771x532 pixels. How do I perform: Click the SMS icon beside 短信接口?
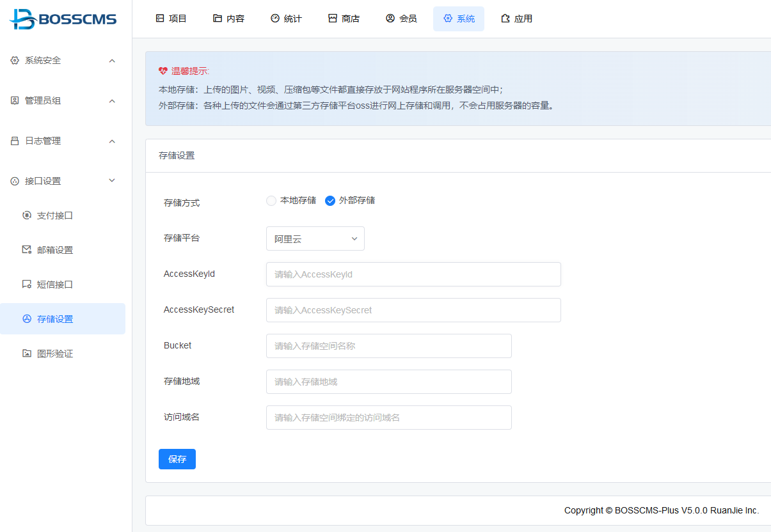pos(26,285)
